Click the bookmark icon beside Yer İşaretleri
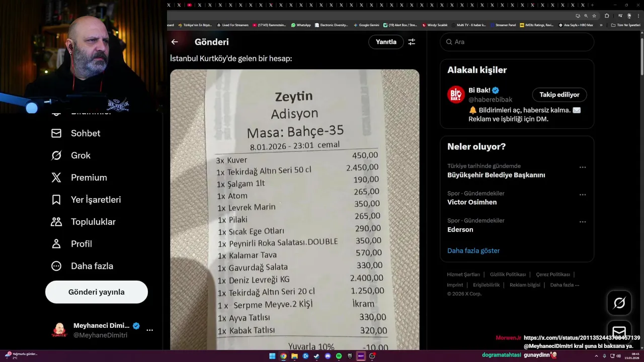The height and width of the screenshot is (362, 644). 56,200
